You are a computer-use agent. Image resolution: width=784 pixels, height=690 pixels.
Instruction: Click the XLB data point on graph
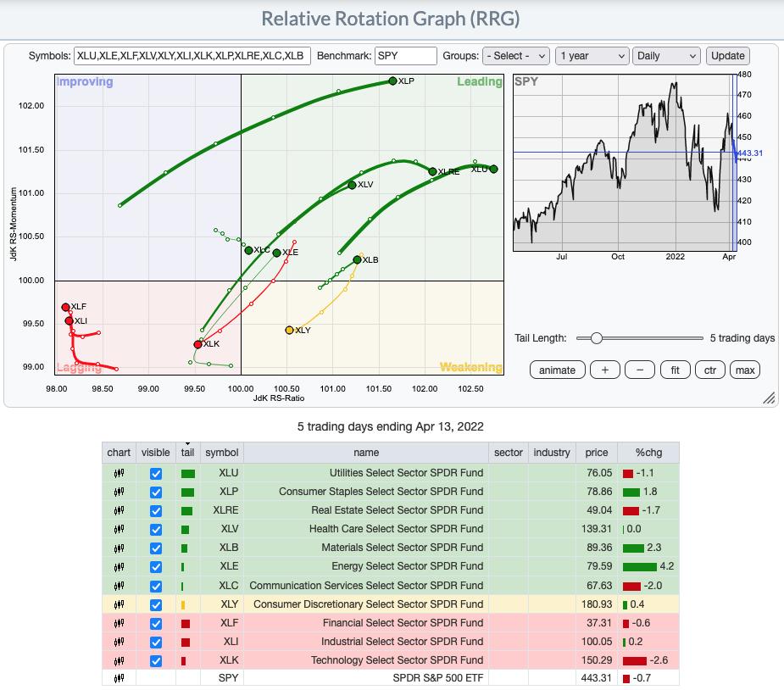click(x=357, y=259)
